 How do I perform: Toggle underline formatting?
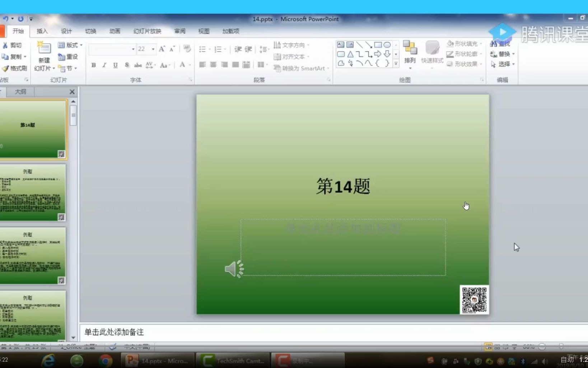click(x=115, y=65)
